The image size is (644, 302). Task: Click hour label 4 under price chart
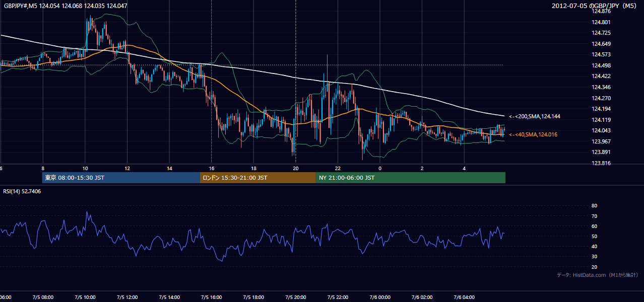tap(464, 169)
